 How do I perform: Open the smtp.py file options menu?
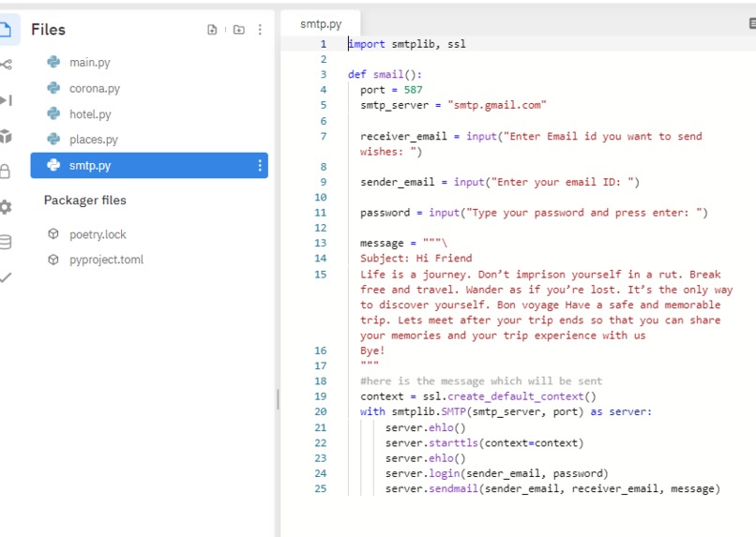click(260, 166)
